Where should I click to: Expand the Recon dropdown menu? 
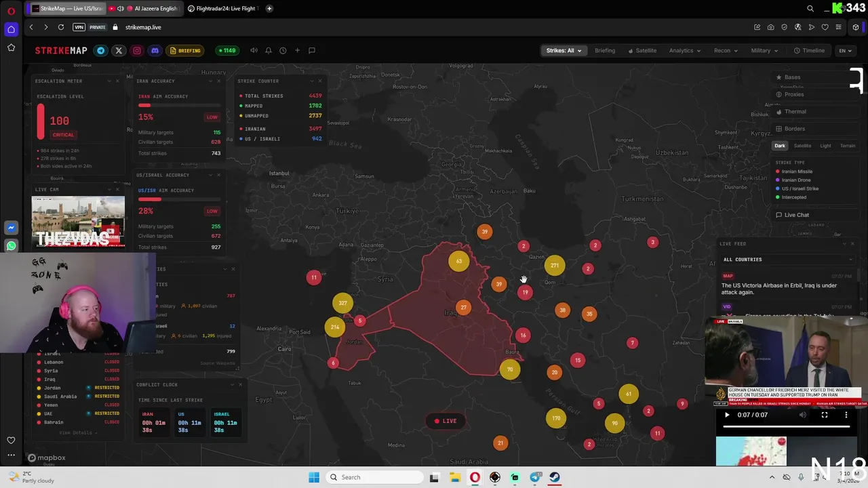726,50
